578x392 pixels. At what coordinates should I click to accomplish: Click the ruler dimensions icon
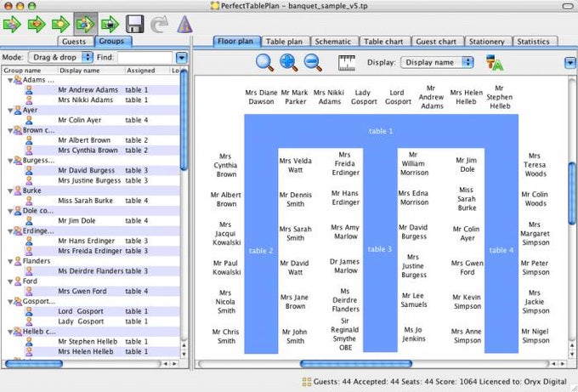[x=347, y=63]
